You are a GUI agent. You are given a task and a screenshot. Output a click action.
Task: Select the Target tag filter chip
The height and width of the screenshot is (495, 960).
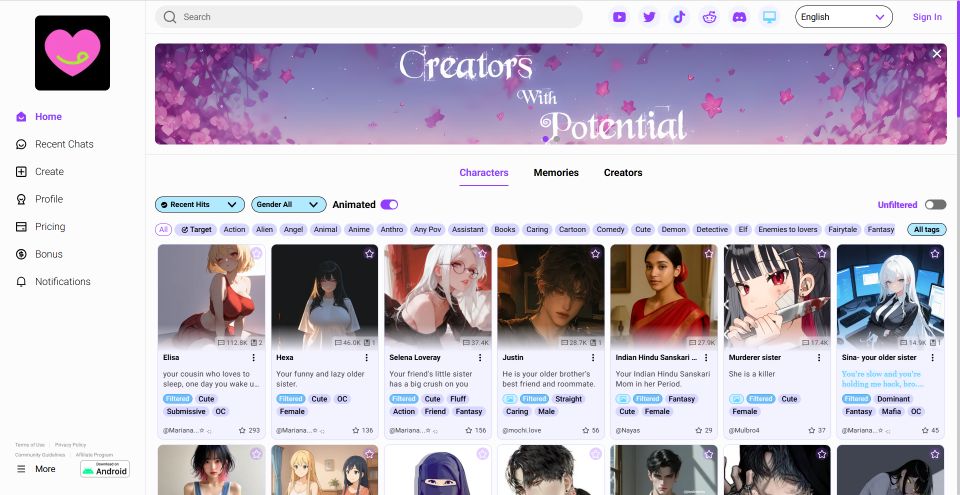pyautogui.click(x=197, y=230)
